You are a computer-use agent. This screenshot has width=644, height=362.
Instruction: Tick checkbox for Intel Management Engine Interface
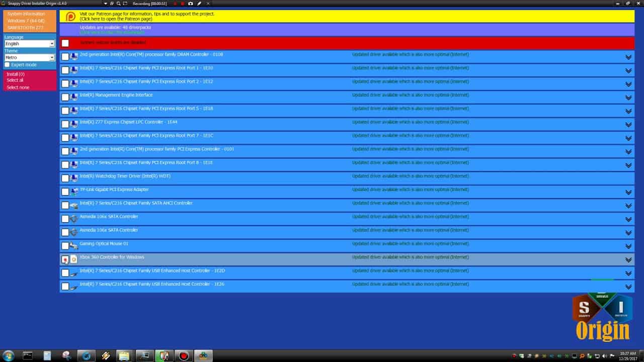point(65,97)
